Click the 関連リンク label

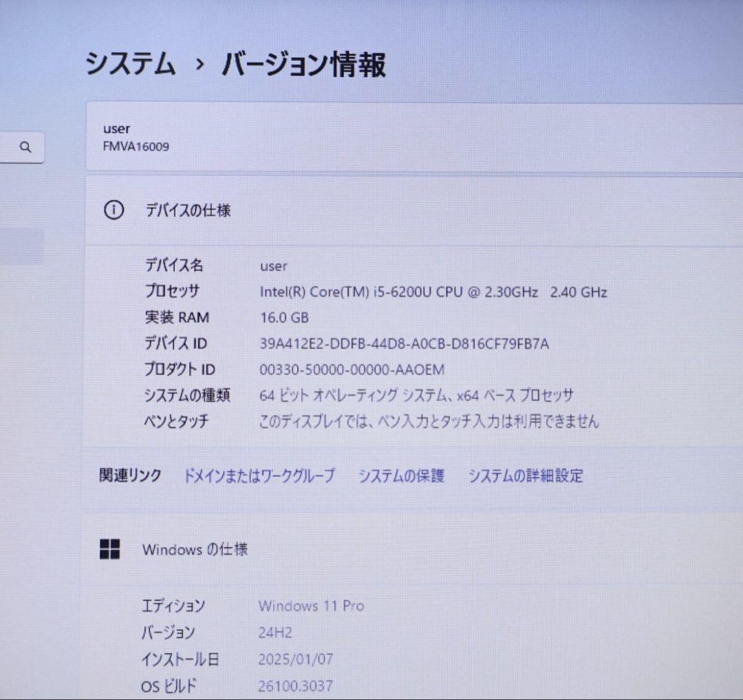click(x=130, y=475)
